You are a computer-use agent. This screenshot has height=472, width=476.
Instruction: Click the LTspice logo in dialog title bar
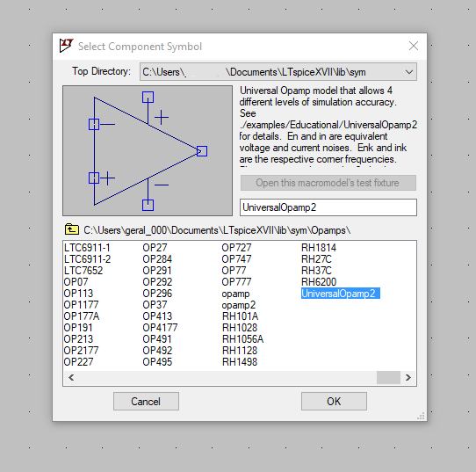pos(66,46)
